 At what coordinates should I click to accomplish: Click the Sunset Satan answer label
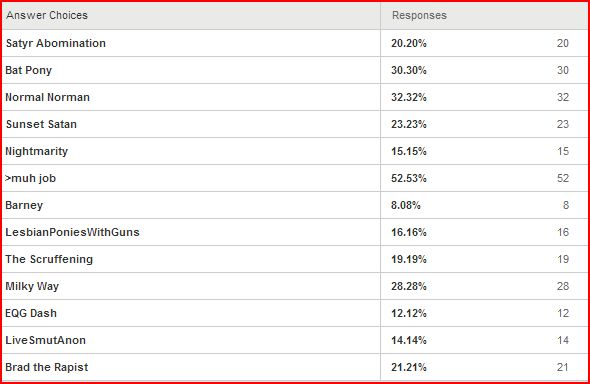point(41,124)
